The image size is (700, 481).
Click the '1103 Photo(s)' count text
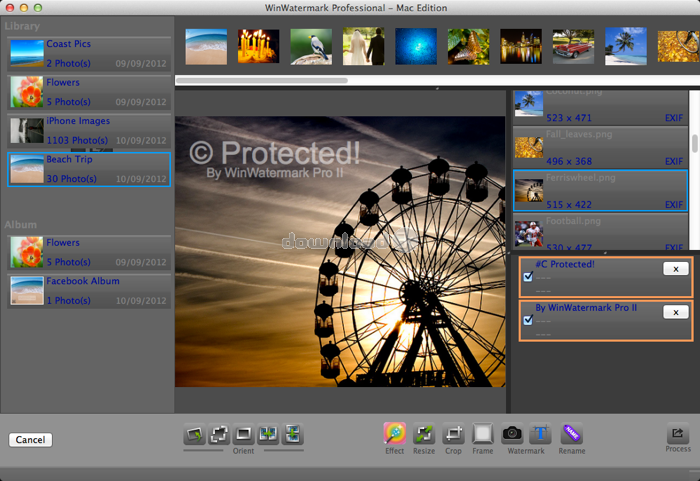[x=77, y=140]
